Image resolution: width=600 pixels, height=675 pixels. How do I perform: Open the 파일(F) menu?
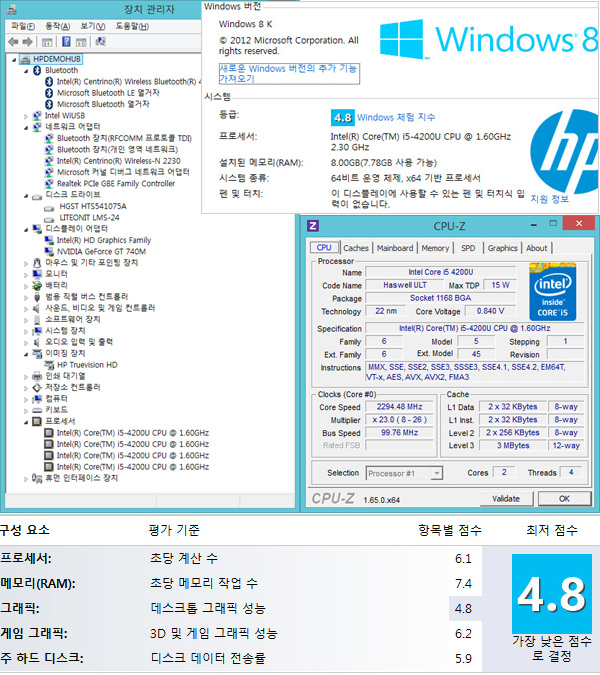coord(22,26)
